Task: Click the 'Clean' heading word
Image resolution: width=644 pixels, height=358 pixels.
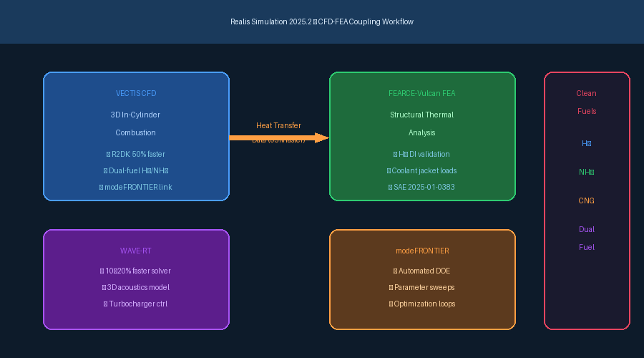Action: tap(586, 93)
